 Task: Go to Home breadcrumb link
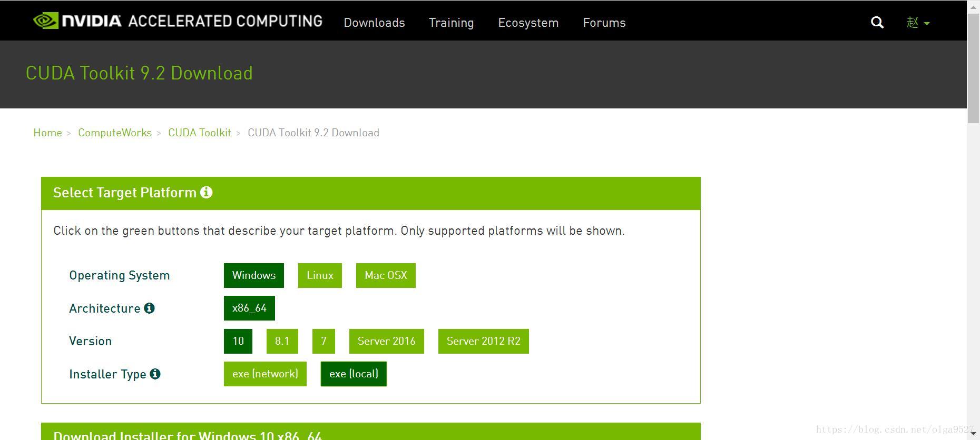pos(47,133)
